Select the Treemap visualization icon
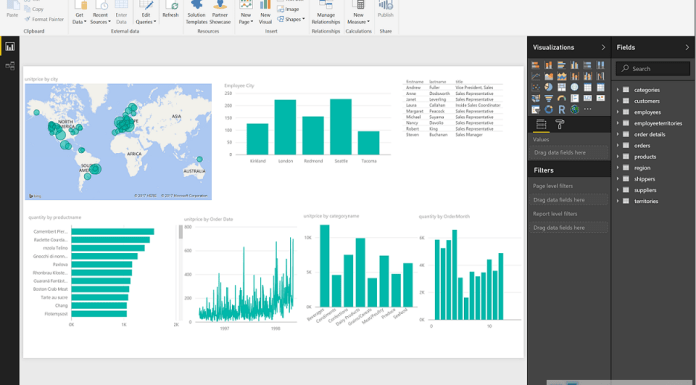This screenshot has width=696, height=385. coord(562,87)
